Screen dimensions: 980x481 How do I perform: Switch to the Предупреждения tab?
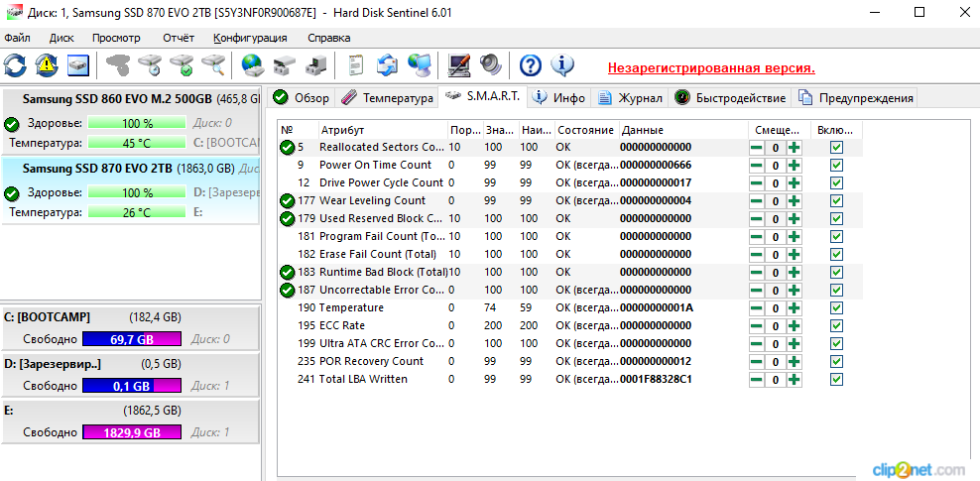tap(856, 98)
